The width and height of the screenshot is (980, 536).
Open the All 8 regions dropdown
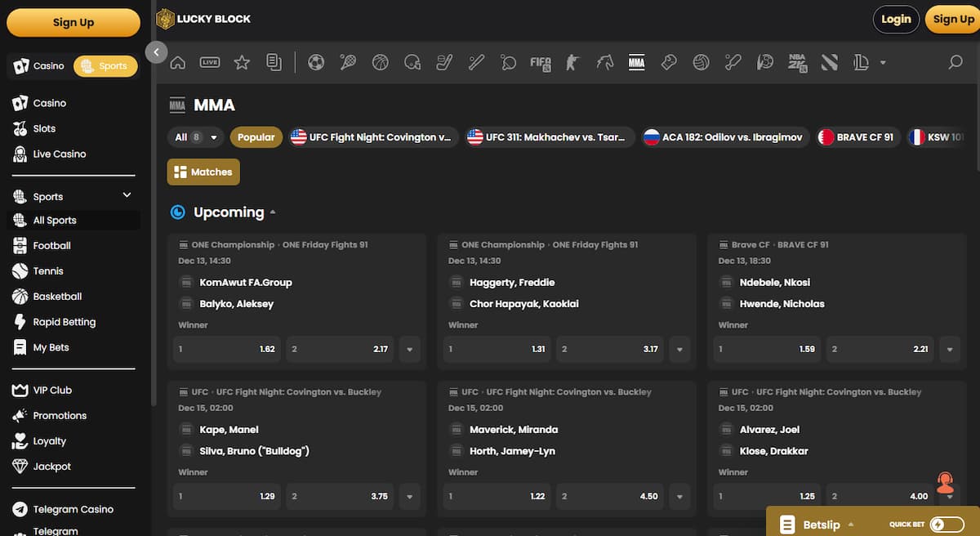196,137
